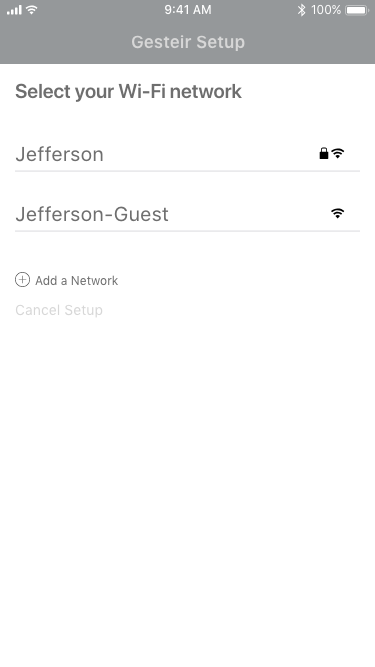375x667 pixels.
Task: Tap the Bluetooth icon in status bar
Action: 301,10
